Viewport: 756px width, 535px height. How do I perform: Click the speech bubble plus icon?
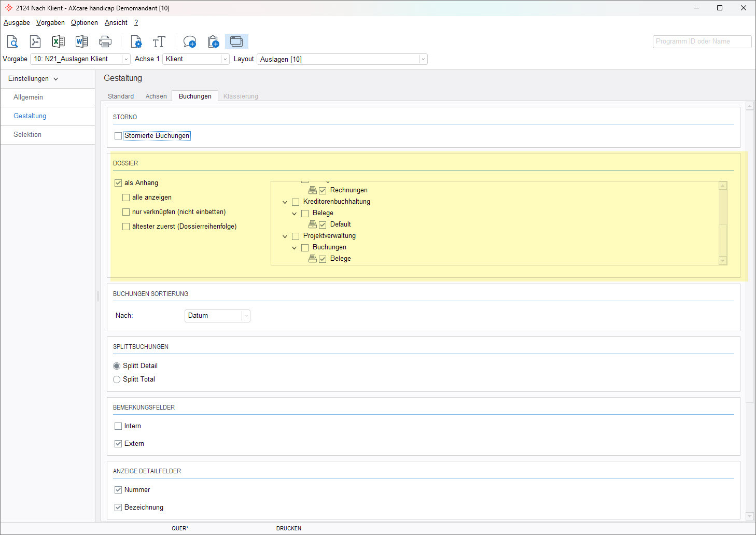click(x=190, y=41)
